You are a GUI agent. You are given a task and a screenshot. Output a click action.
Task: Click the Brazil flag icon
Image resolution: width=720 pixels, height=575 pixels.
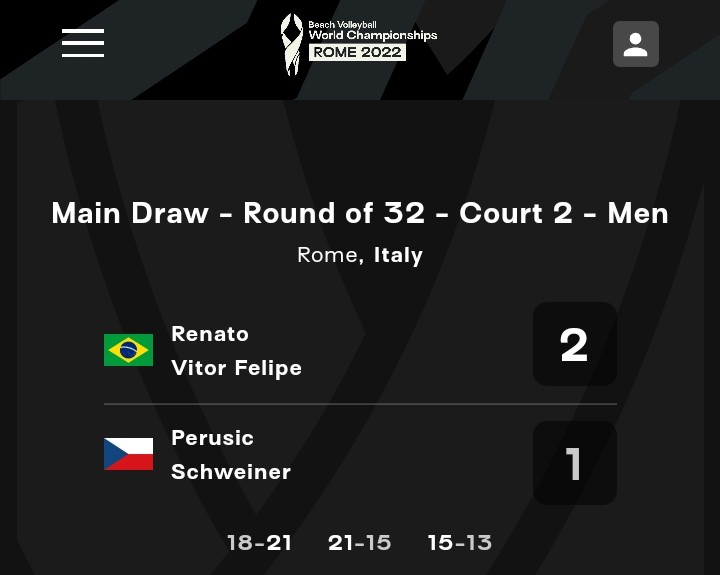point(128,350)
